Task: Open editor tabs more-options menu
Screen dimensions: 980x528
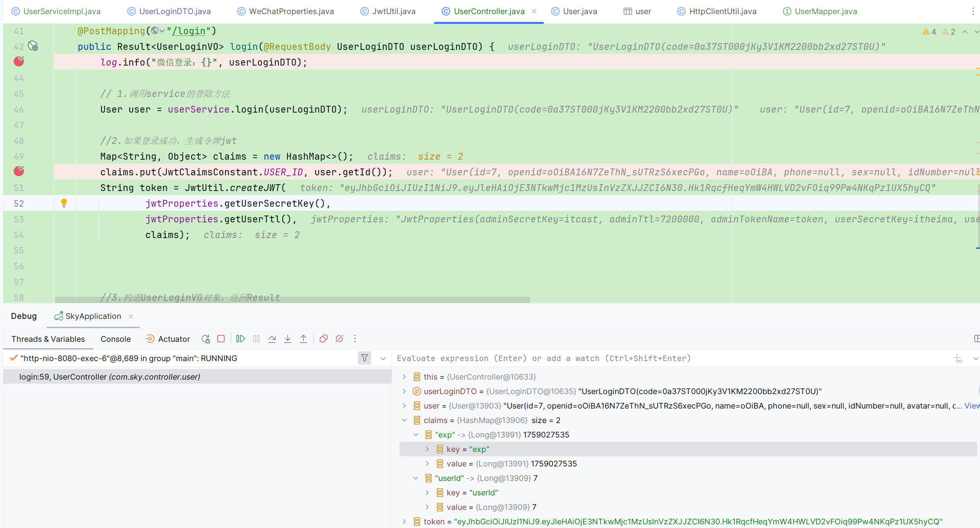Action: point(973,11)
